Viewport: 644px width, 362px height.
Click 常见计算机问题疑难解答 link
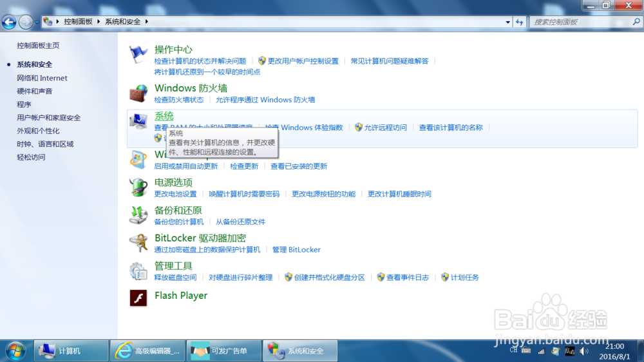390,61
